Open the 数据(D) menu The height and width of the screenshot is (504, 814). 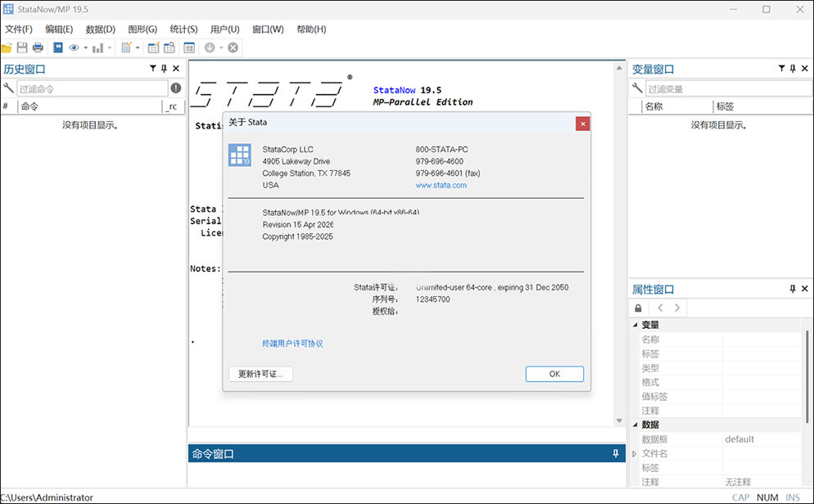click(101, 29)
